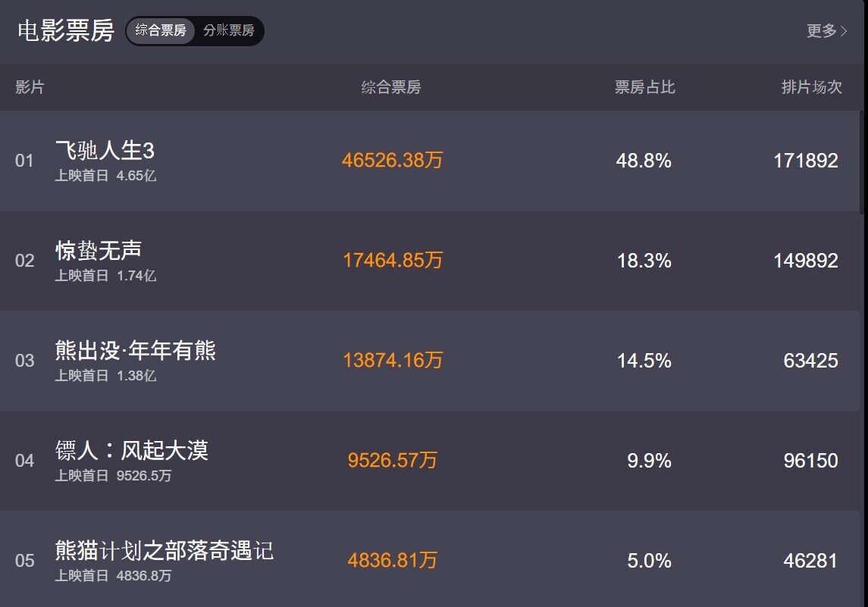Click the 排片场次 column header
The image size is (868, 607).
(812, 87)
